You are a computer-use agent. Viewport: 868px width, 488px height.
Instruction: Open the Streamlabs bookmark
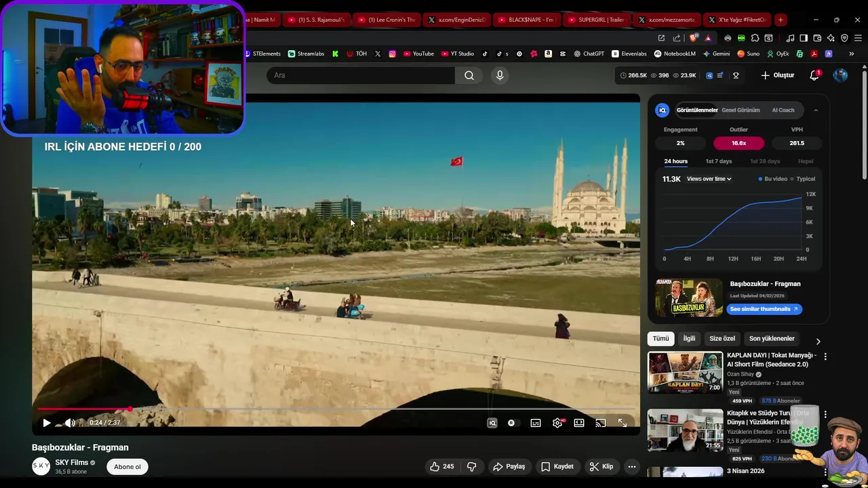[306, 54]
